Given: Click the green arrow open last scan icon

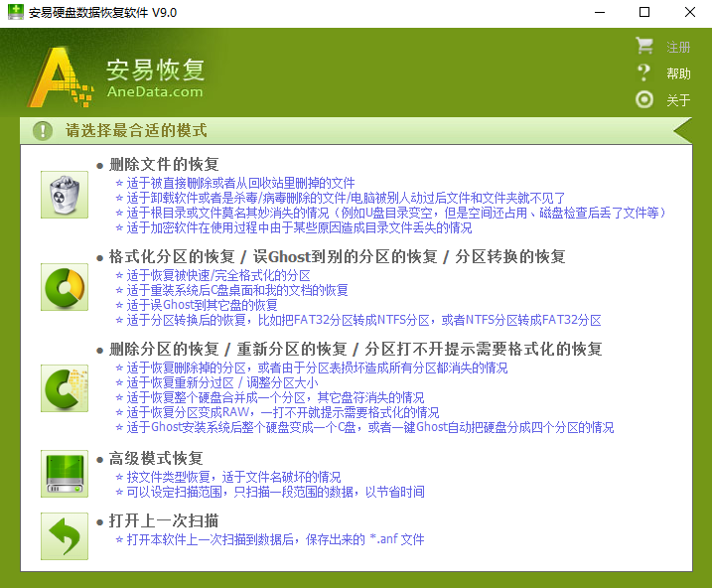Looking at the screenshot, I should [x=65, y=536].
